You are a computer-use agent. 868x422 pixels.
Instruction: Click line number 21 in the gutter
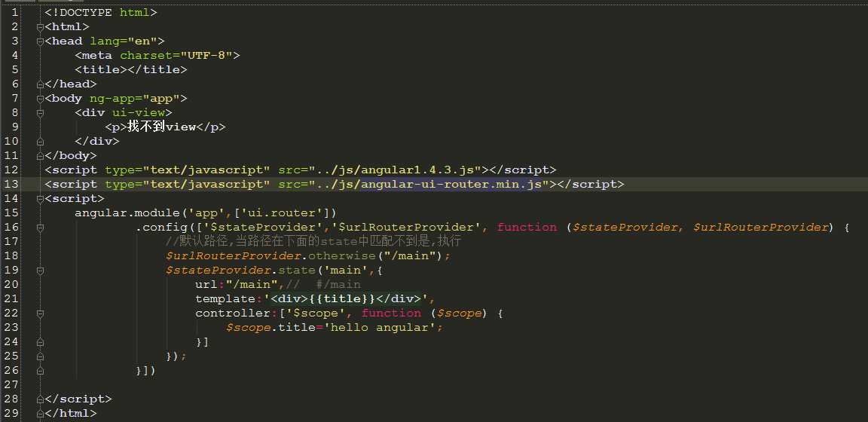point(11,298)
